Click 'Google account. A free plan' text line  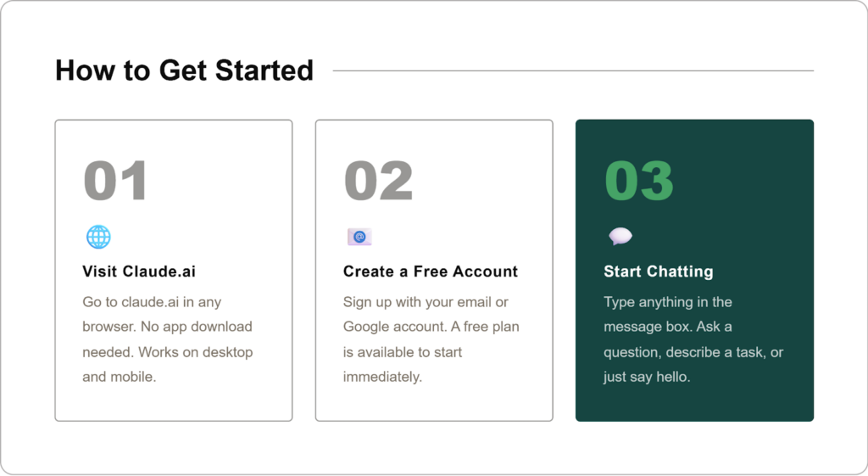pyautogui.click(x=431, y=327)
